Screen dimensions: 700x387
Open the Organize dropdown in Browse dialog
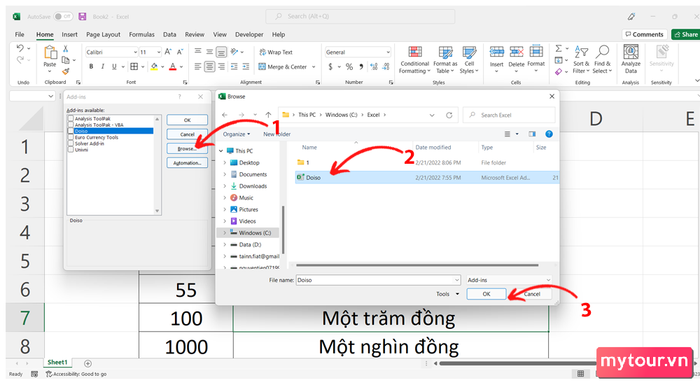(236, 134)
